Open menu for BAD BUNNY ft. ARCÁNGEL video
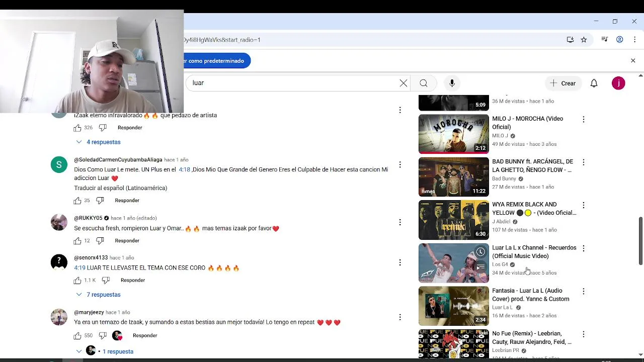The height and width of the screenshot is (362, 644). click(583, 162)
